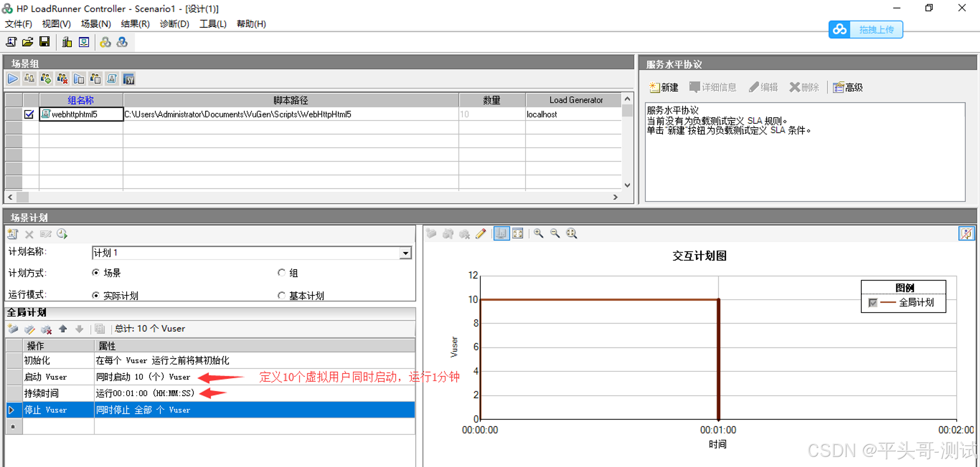
Task: Open the 诊断(D) menu
Action: coord(175,24)
